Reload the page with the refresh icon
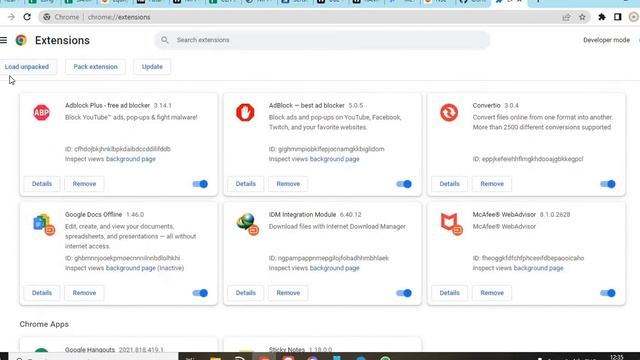640x360 pixels. 27,17
